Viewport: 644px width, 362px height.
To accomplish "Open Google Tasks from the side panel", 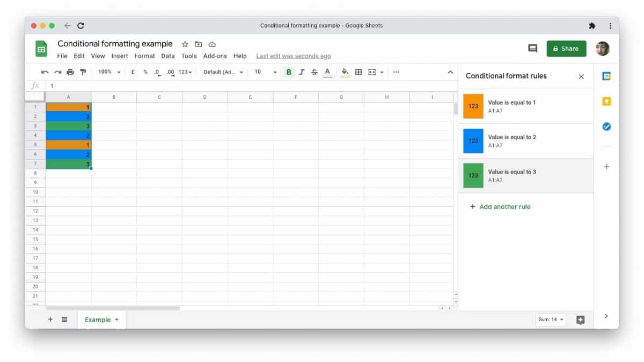I will (x=606, y=127).
